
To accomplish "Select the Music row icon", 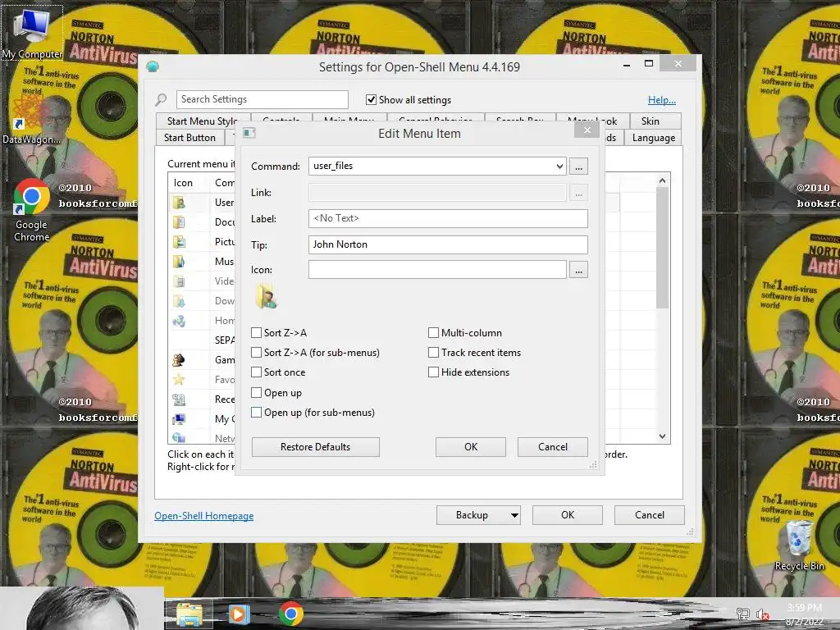I will coord(178,262).
